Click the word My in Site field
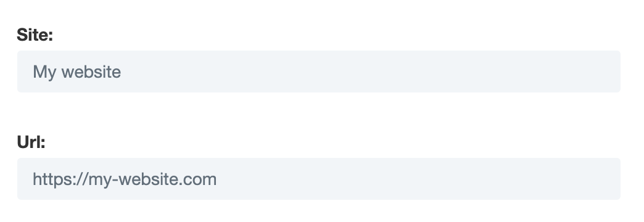Viewport: 644px width, 222px height. click(44, 73)
